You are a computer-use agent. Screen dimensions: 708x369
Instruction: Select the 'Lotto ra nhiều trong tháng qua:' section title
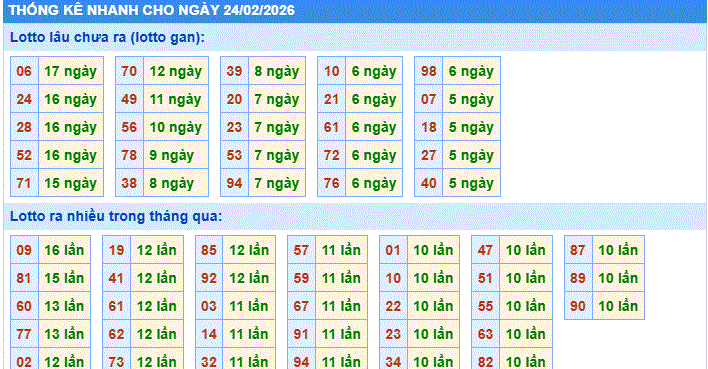coord(116,216)
